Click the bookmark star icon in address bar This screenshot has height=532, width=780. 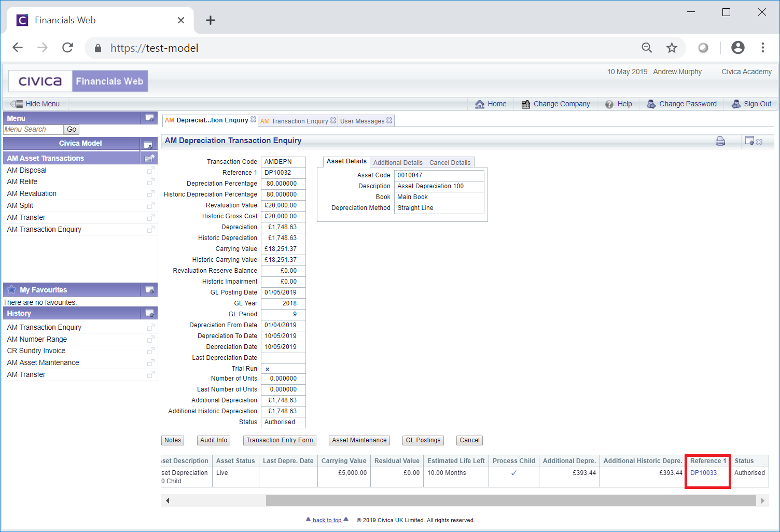coord(672,48)
